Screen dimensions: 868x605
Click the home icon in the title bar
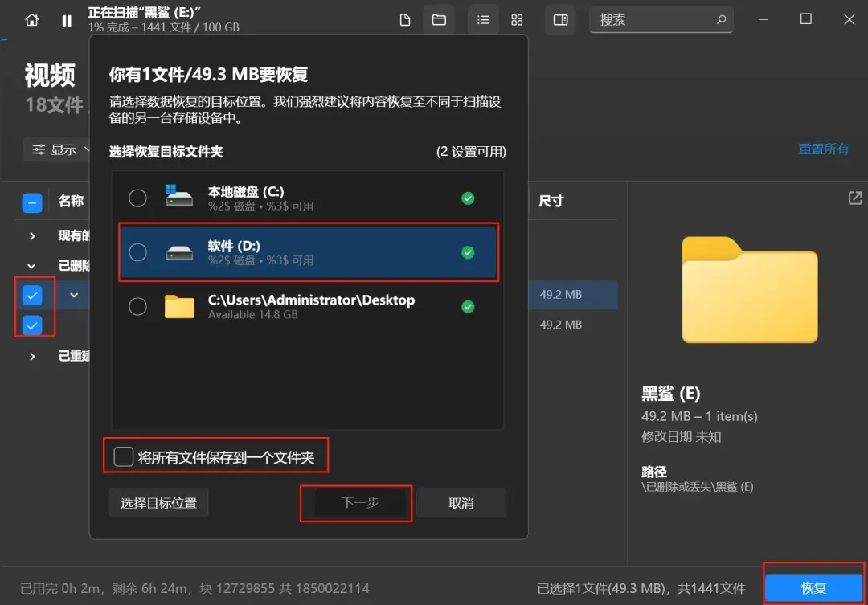[31, 19]
